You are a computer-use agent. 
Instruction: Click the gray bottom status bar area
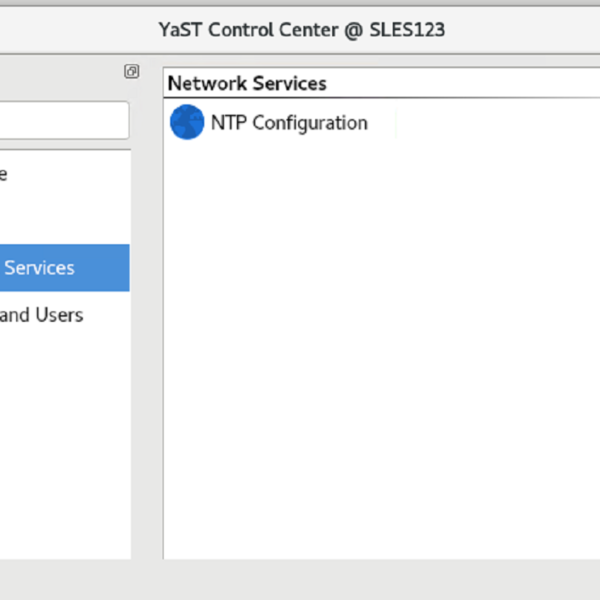point(300,580)
